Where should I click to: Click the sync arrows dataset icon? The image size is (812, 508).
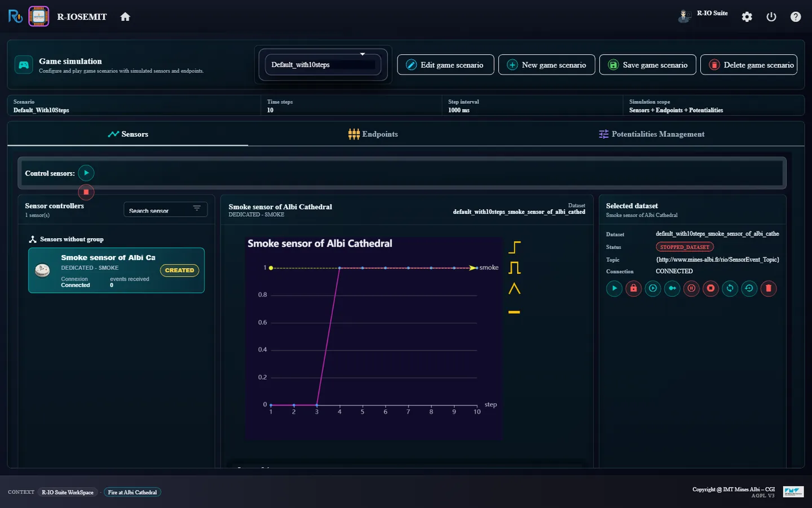coord(730,288)
